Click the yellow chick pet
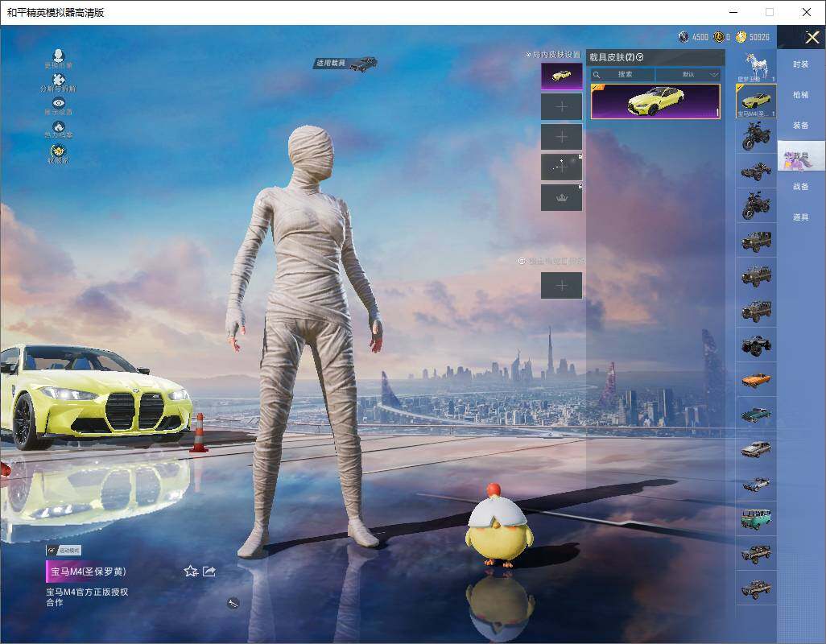 499,526
